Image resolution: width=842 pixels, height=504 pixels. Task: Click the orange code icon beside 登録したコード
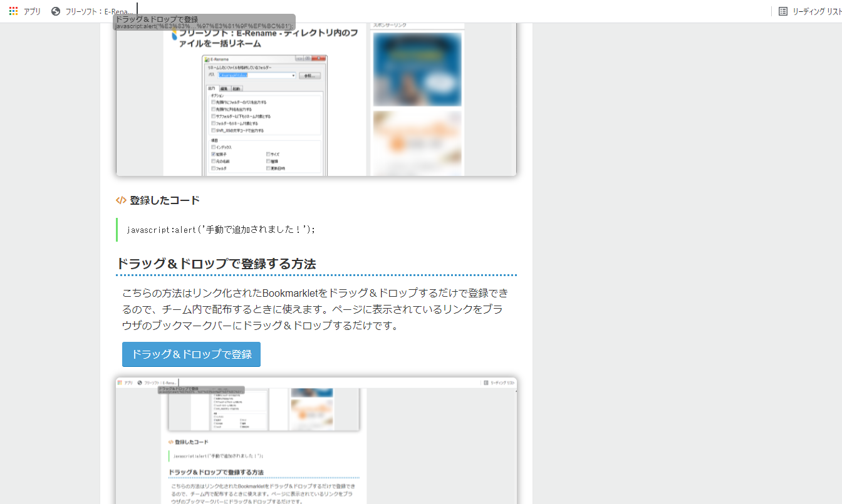click(121, 200)
